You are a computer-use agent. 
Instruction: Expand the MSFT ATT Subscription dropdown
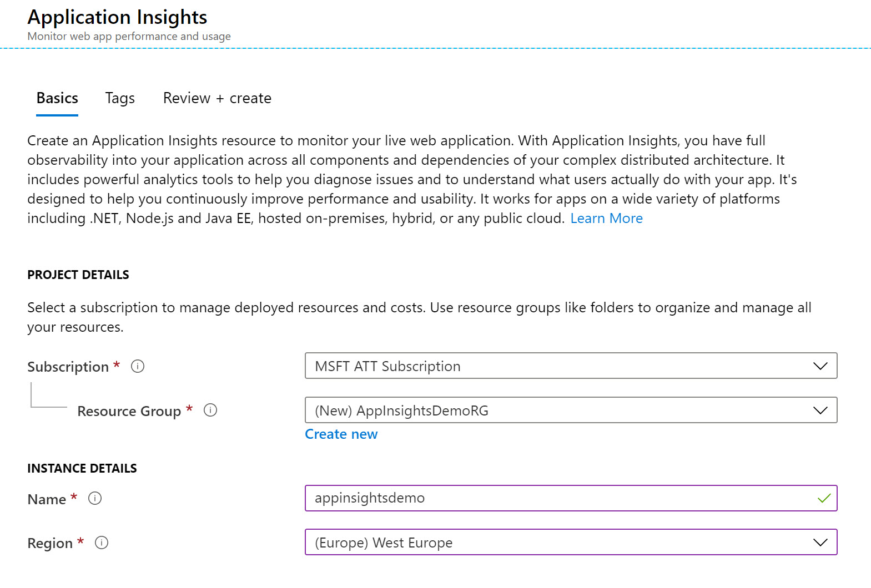571,366
